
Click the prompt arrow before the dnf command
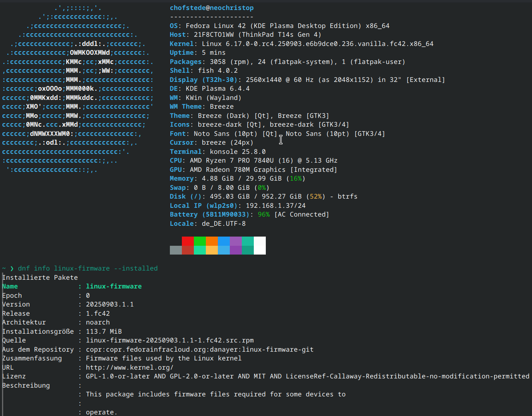pyautogui.click(x=12, y=269)
